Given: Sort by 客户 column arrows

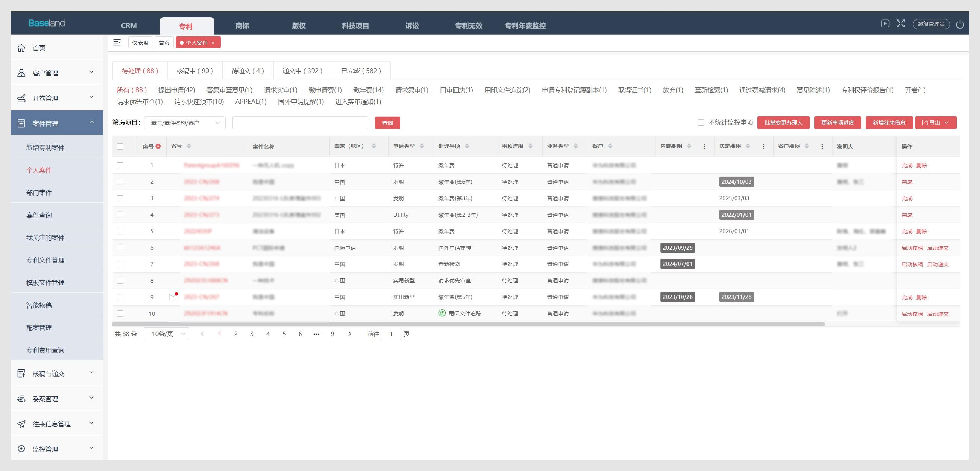Looking at the screenshot, I should (610, 146).
